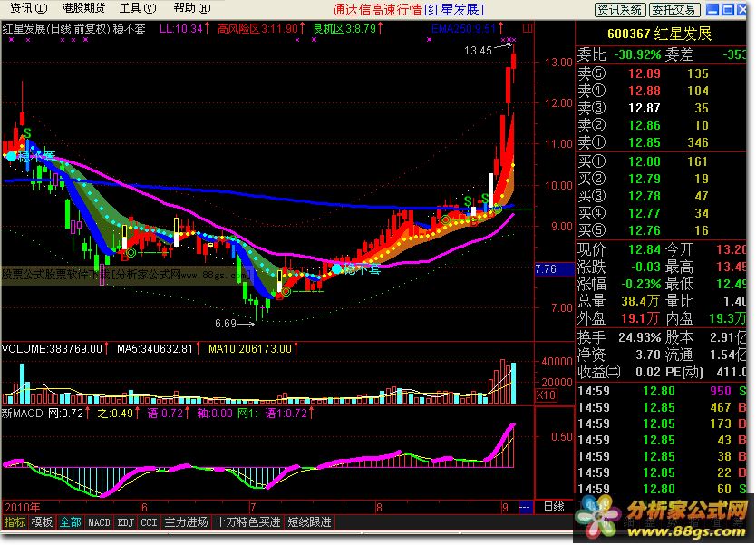Click the chart title 红星发展(日线.前复权) 稳不套

73,29
